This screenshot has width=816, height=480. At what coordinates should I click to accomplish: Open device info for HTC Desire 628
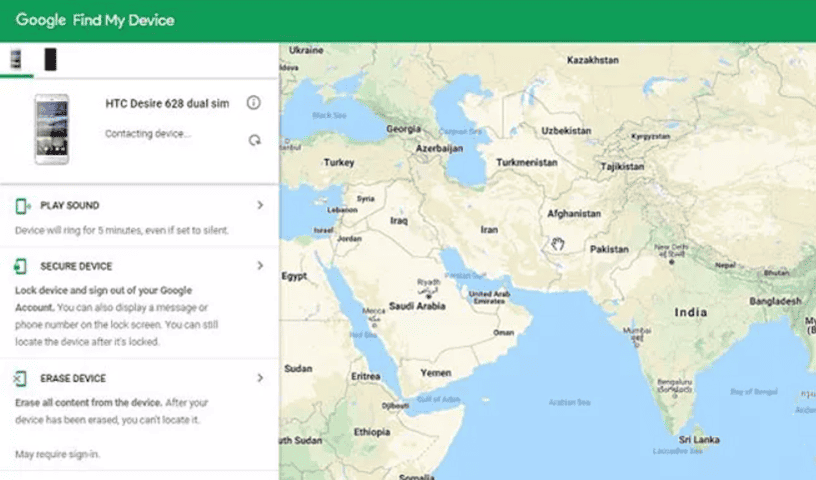tap(253, 103)
